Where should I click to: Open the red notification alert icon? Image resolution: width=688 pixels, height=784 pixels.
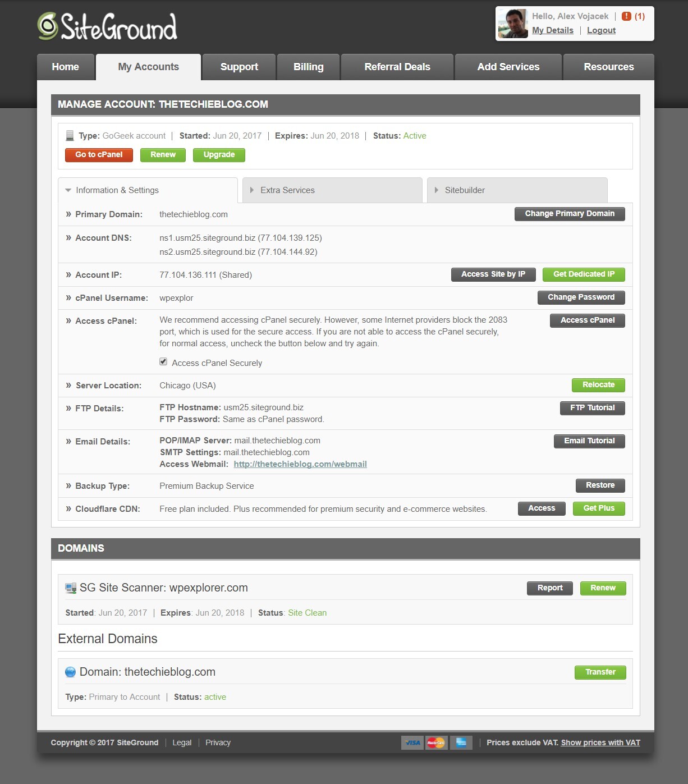coord(626,16)
